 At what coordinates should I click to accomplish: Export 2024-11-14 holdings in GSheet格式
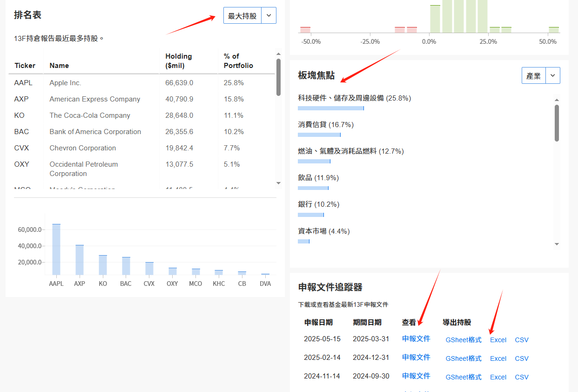[x=464, y=377]
